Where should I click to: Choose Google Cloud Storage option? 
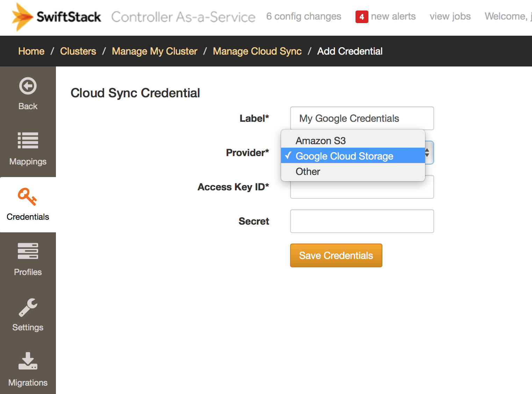click(x=353, y=156)
